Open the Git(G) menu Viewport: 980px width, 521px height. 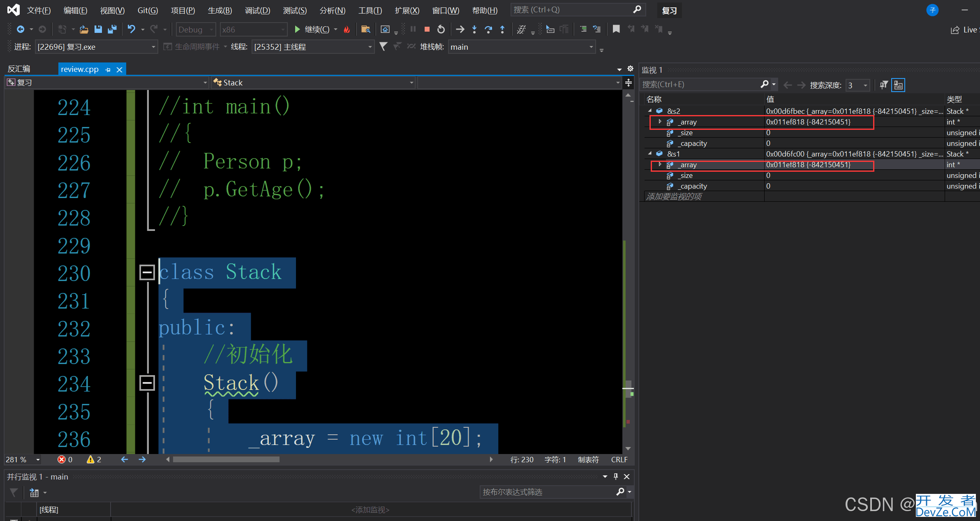tap(148, 10)
